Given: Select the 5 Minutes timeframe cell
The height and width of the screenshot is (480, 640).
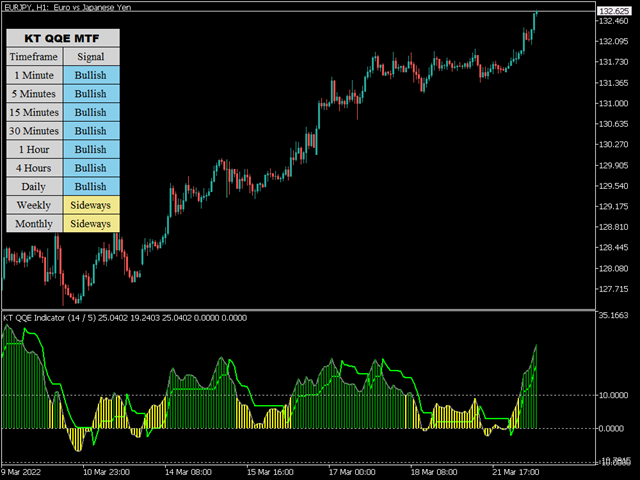Looking at the screenshot, I should coord(34,94).
